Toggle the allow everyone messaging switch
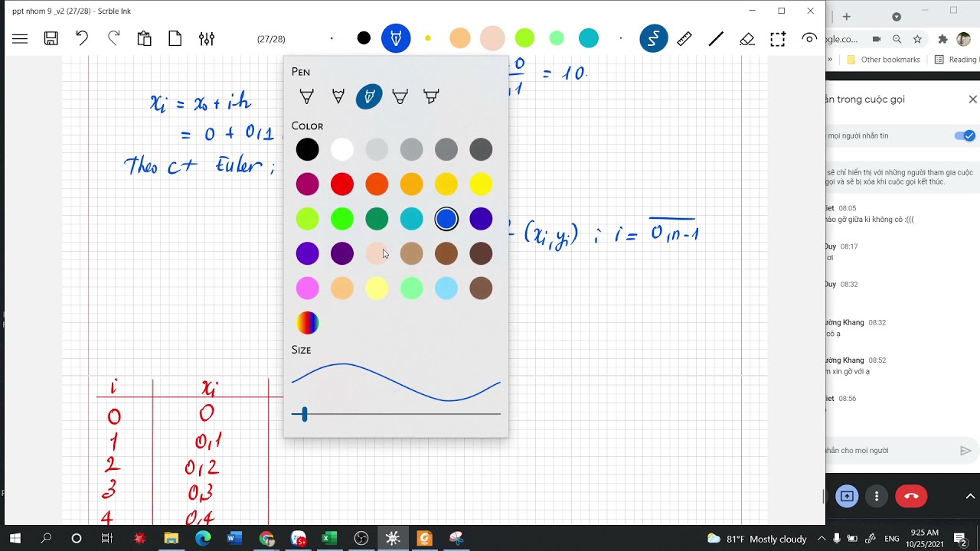Viewport: 980px width, 551px height. click(x=965, y=135)
